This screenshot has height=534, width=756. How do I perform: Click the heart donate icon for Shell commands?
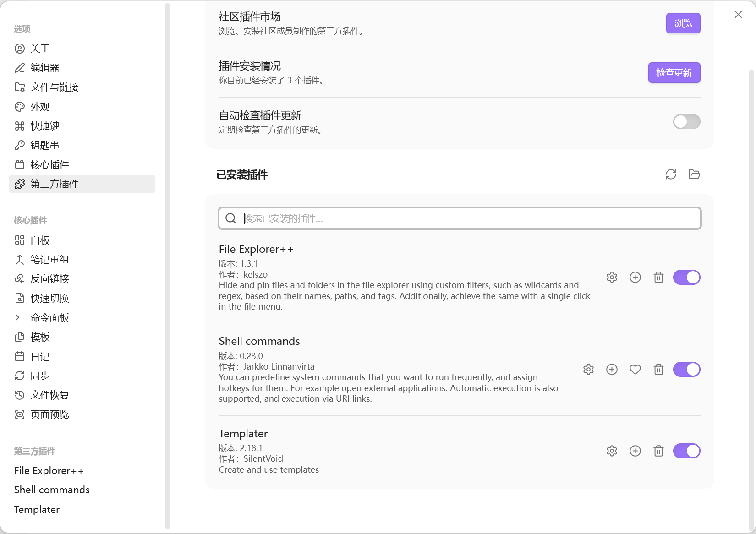tap(635, 370)
